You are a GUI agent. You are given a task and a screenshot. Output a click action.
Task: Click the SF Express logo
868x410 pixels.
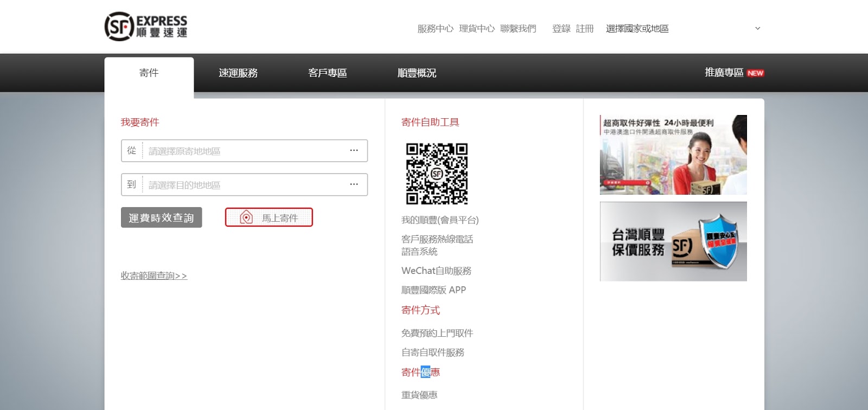coord(146,27)
